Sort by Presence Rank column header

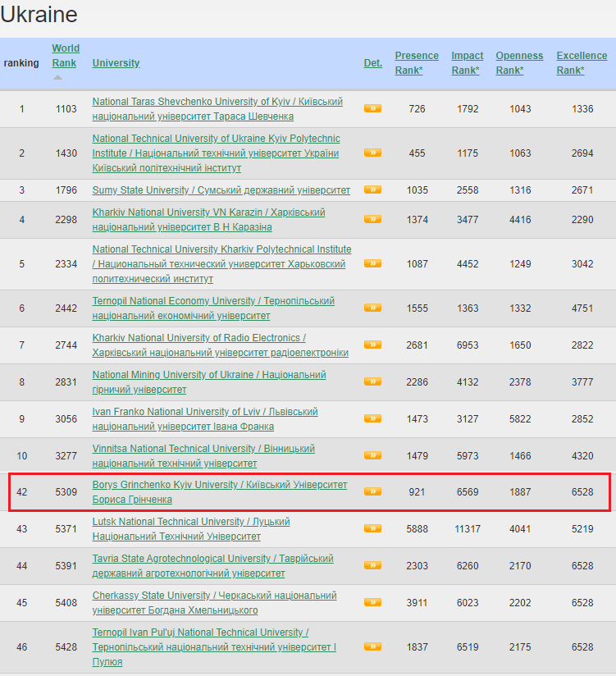416,63
